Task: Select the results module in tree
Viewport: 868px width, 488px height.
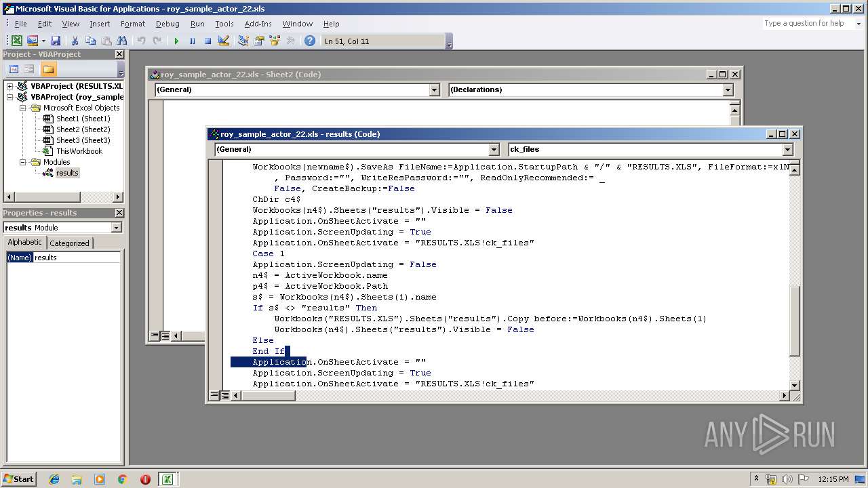Action: tap(67, 173)
